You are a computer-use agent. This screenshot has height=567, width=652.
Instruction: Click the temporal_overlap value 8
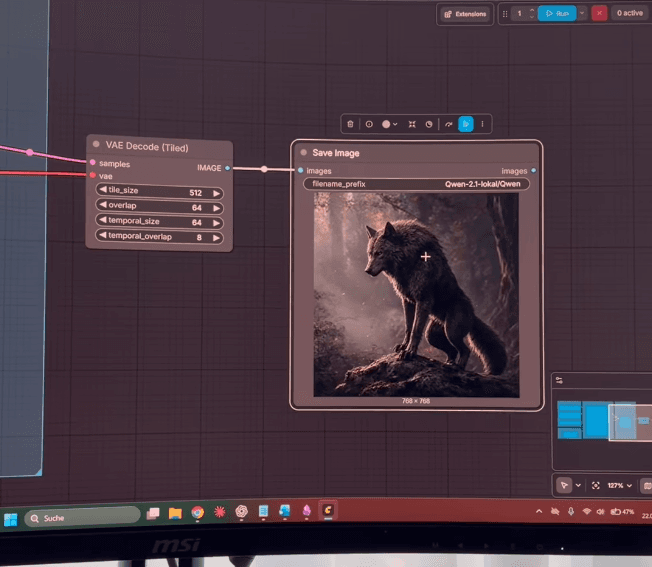pos(199,237)
